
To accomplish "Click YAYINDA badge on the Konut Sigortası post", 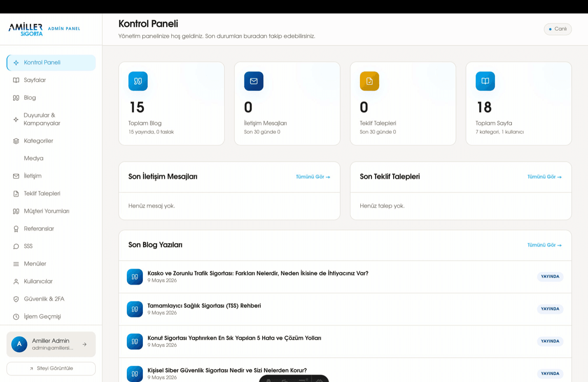I will pyautogui.click(x=550, y=341).
